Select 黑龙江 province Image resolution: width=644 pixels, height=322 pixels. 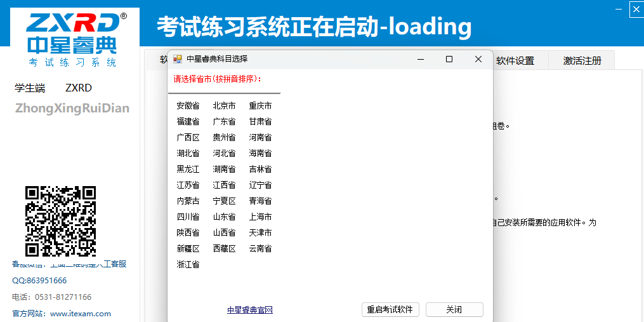[x=188, y=170]
